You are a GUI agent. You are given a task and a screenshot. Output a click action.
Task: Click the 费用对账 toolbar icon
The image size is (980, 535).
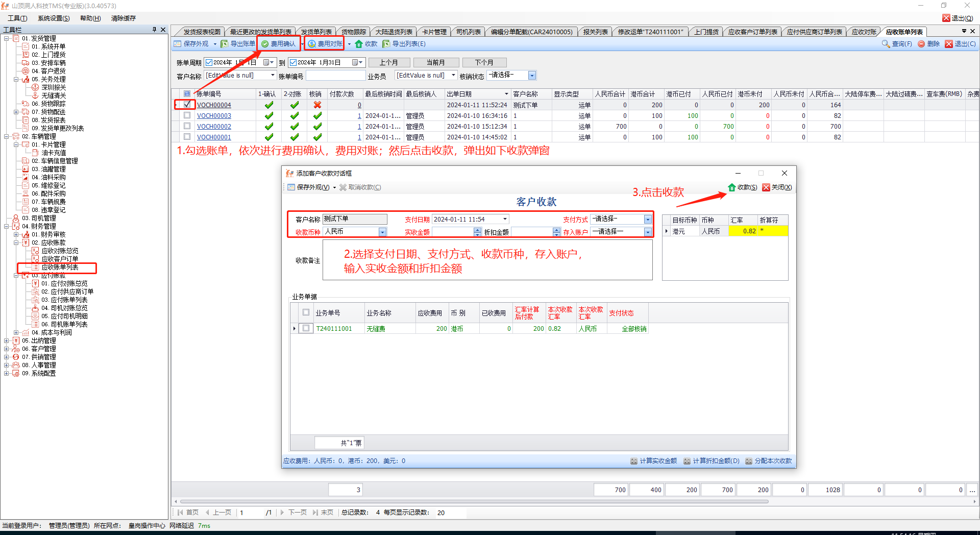pyautogui.click(x=312, y=44)
